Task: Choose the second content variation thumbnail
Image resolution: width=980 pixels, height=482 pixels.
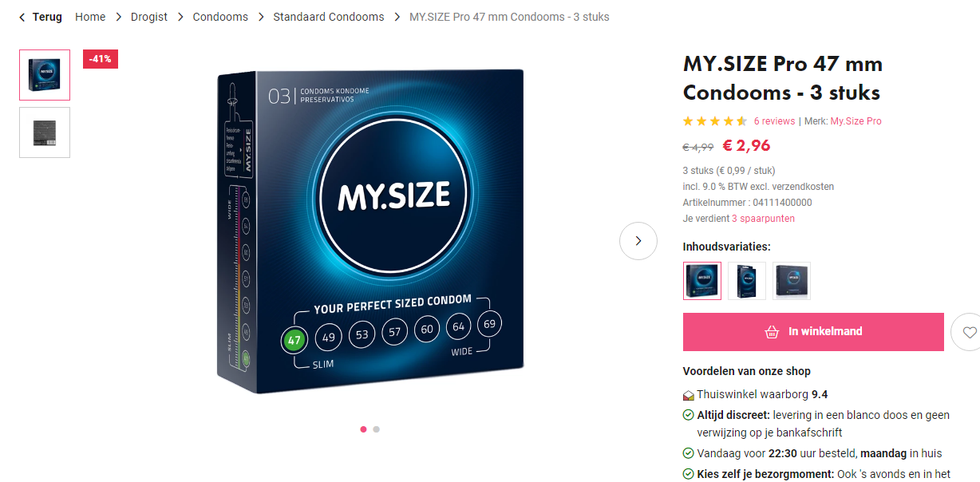Action: [747, 281]
